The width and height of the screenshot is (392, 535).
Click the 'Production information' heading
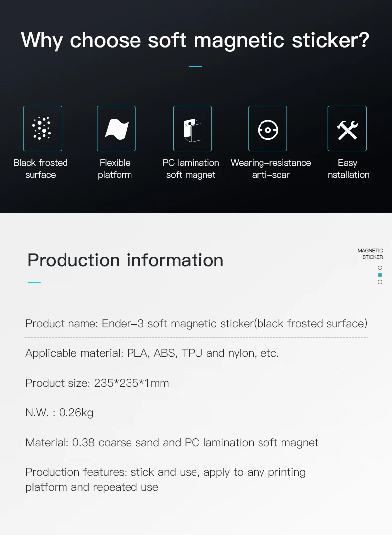click(126, 260)
